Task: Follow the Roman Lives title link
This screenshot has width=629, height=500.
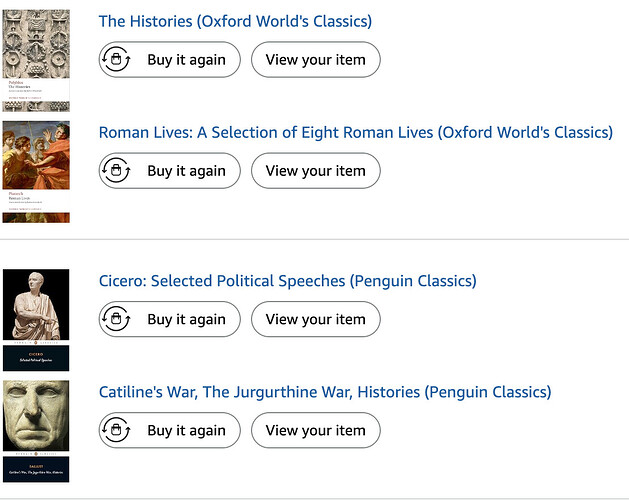Action: tap(355, 132)
